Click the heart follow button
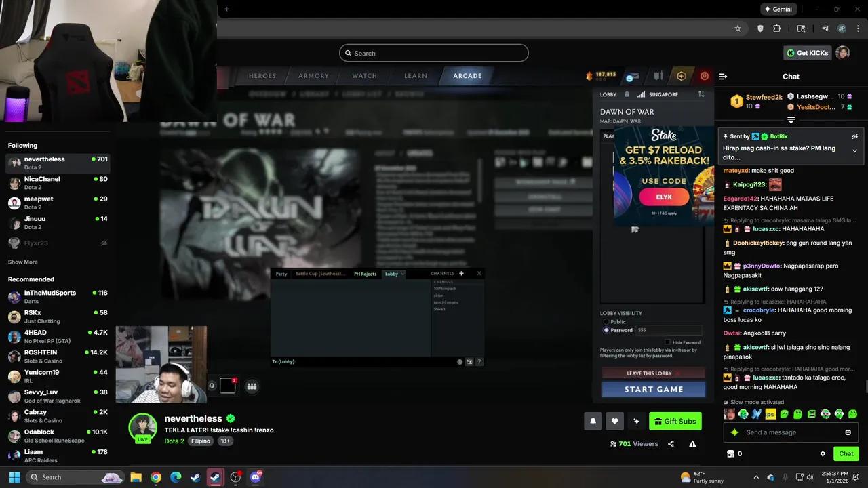The image size is (868, 488). coord(614,421)
